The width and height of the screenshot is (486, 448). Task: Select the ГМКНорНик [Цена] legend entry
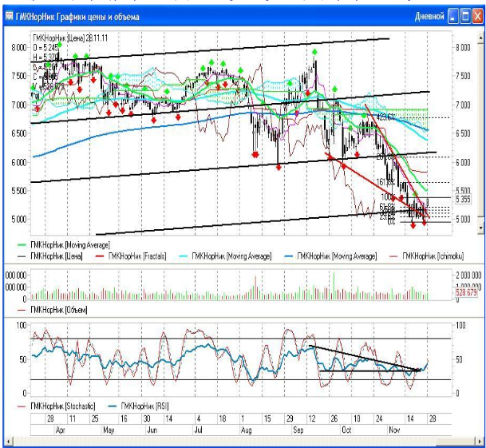50,256
